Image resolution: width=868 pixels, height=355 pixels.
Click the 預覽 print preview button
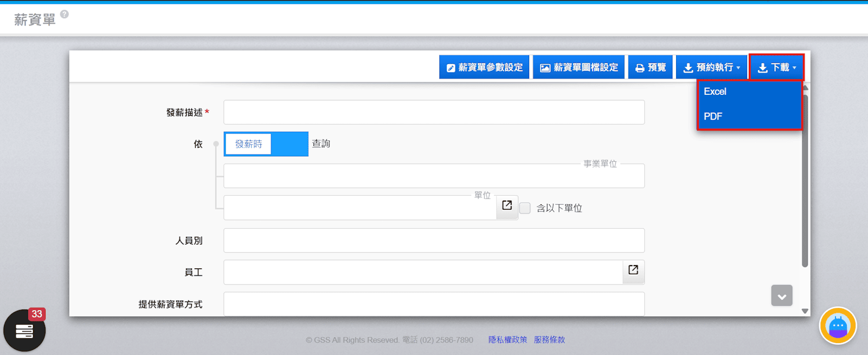[650, 67]
